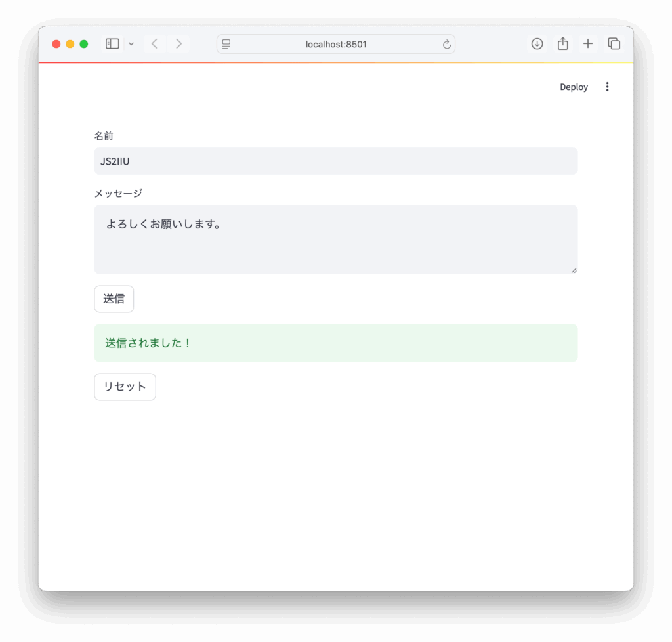This screenshot has width=672, height=642.
Task: Show the Safari sidebar
Action: tap(112, 44)
